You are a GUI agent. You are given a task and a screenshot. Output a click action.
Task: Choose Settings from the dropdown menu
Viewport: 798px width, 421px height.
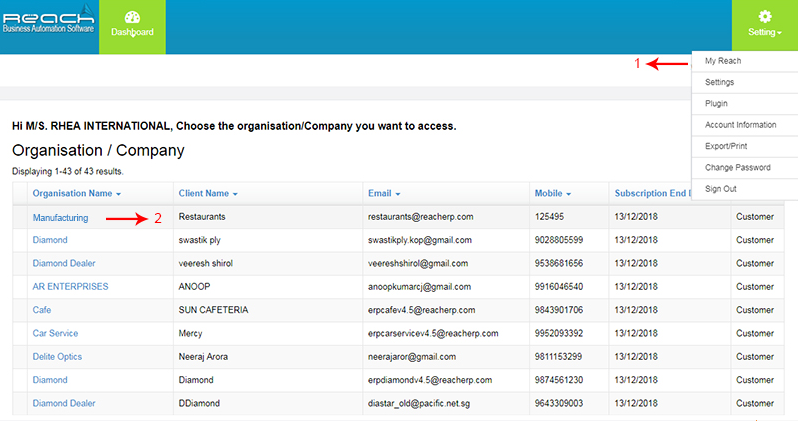coord(719,82)
